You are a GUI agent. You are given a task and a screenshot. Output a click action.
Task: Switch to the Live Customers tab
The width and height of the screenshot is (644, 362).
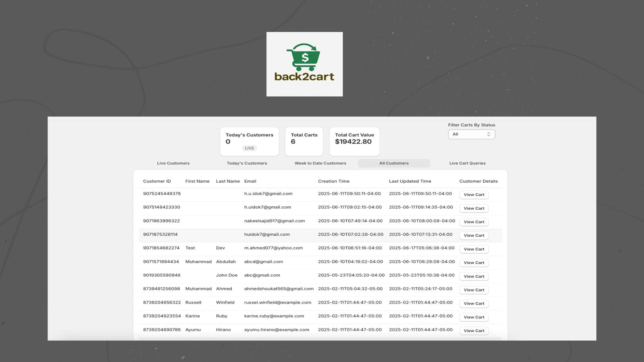click(173, 163)
